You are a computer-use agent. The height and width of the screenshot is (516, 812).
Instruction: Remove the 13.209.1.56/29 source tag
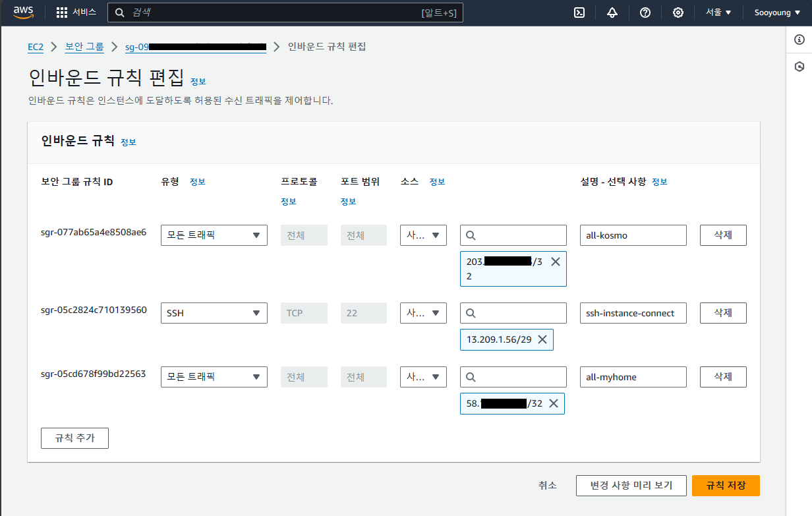[x=542, y=339]
